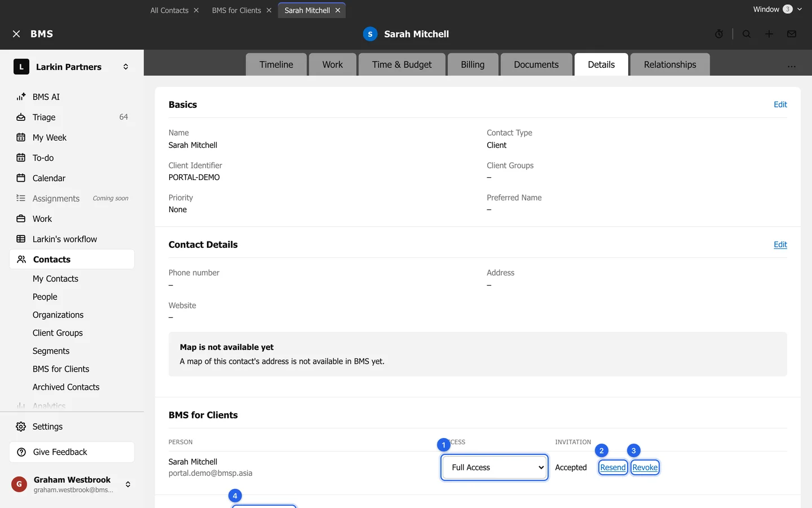
Task: Click the My Week calendar icon
Action: [21, 137]
